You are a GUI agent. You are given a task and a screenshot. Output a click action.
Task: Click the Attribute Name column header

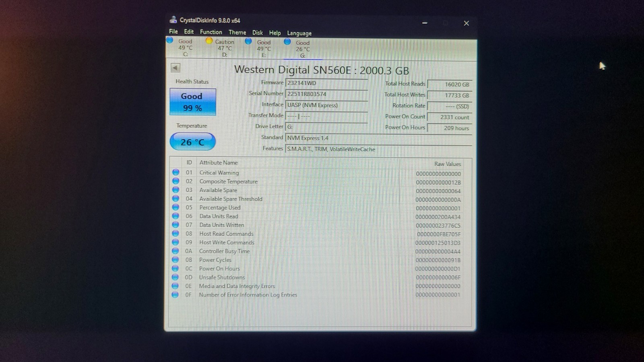coord(219,162)
